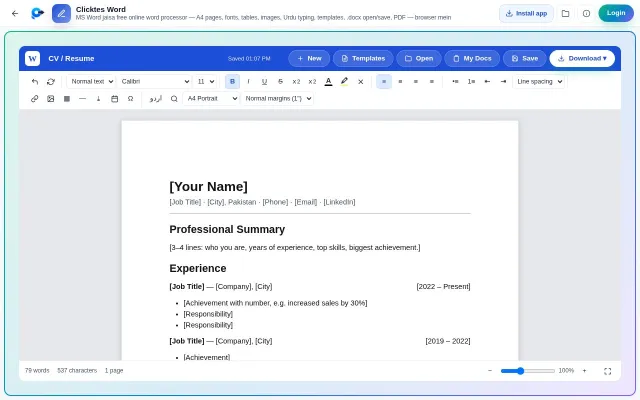640x400 pixels.
Task: Click the [Your Name] heading
Action: coord(208,187)
